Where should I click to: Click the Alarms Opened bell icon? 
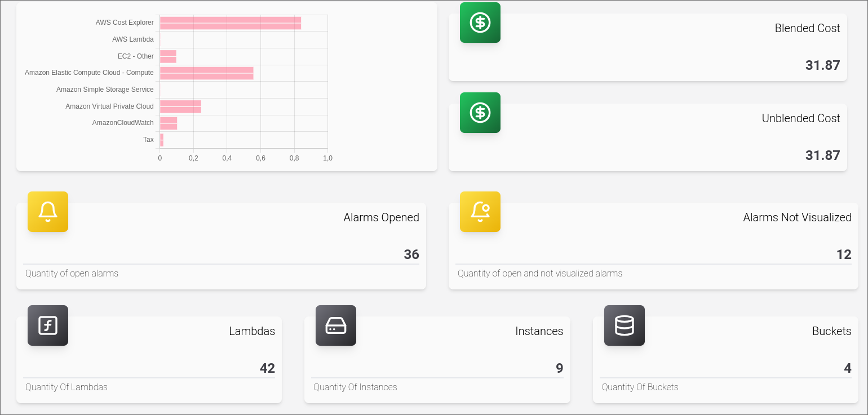(x=48, y=212)
